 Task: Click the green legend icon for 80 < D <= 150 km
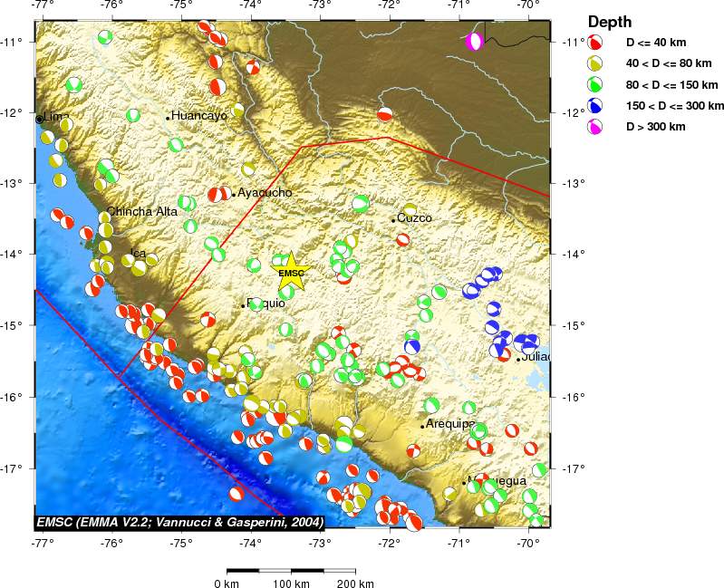[595, 84]
